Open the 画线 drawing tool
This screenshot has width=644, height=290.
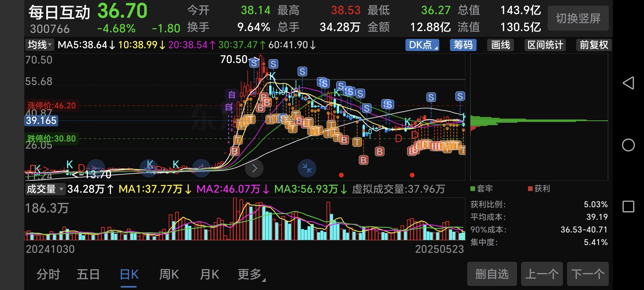(500, 45)
